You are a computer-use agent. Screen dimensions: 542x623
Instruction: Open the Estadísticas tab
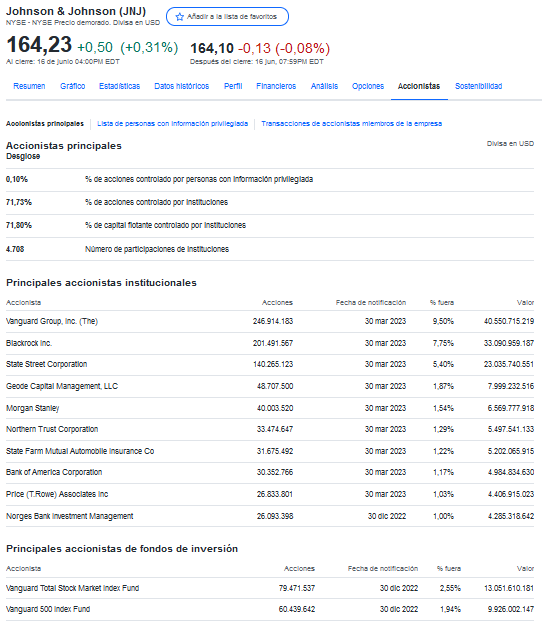tap(119, 86)
